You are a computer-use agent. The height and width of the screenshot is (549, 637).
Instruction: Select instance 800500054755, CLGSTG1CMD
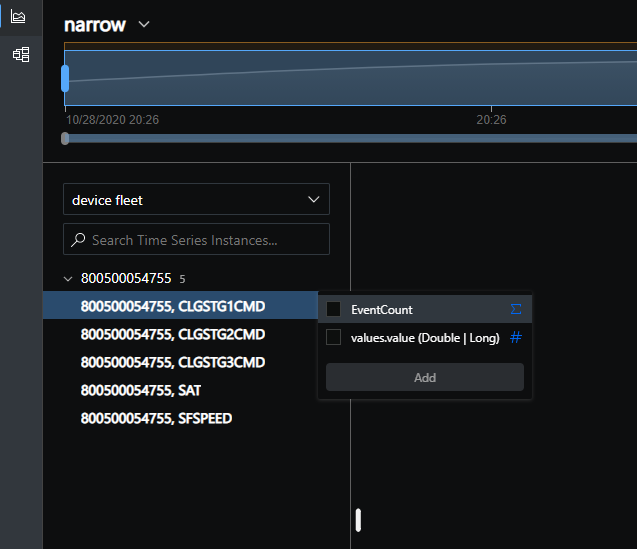[180, 306]
